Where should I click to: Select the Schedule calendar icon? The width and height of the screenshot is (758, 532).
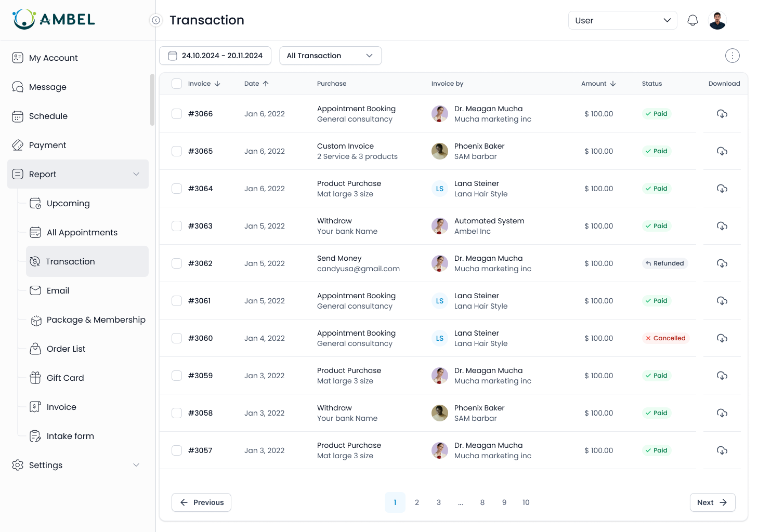tap(17, 116)
